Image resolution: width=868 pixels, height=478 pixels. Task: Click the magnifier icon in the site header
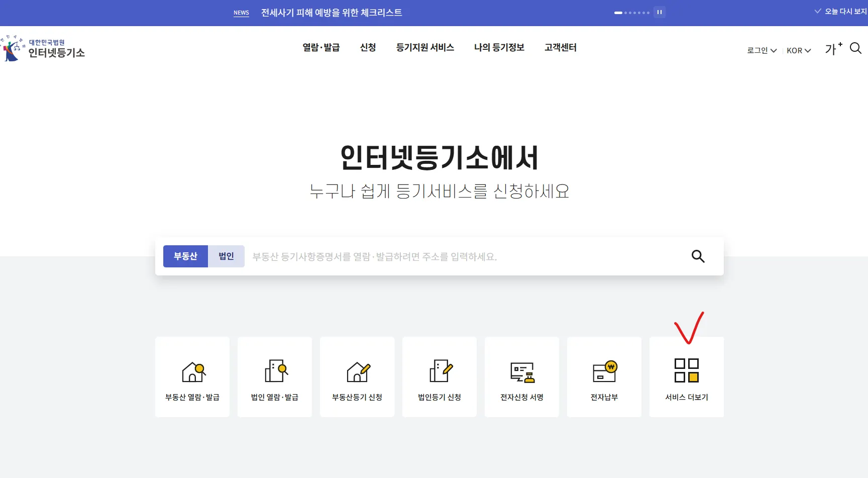pyautogui.click(x=855, y=48)
